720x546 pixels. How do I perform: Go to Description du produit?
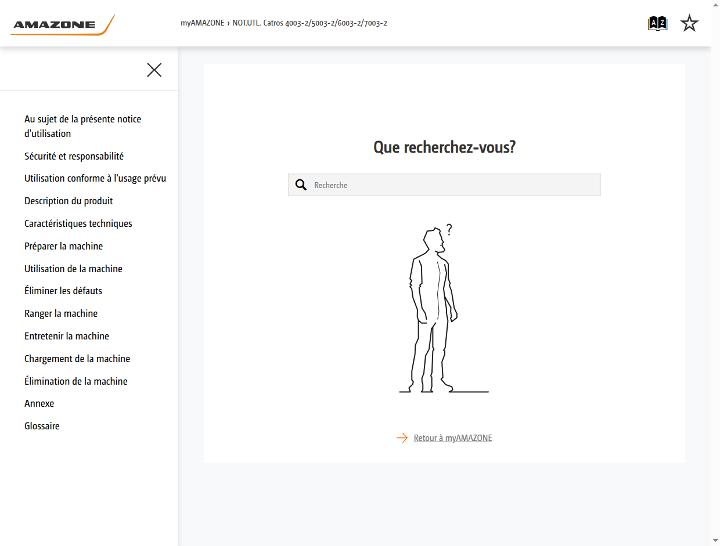[x=68, y=201]
